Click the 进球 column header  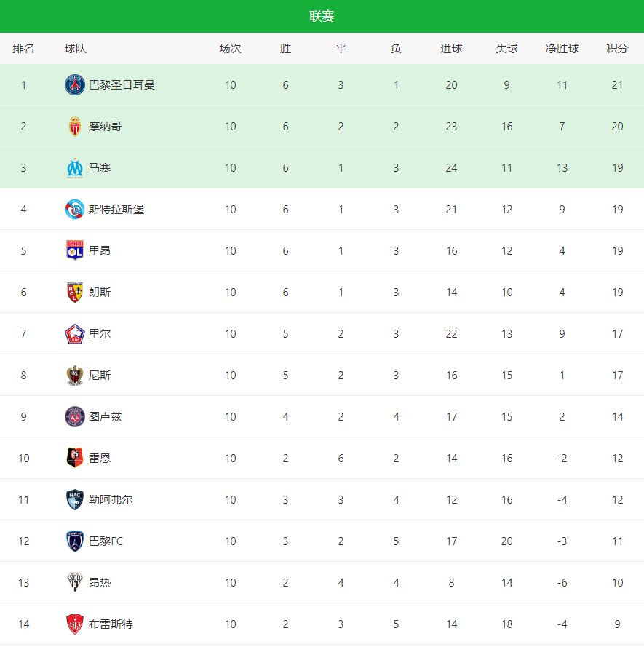(x=451, y=49)
